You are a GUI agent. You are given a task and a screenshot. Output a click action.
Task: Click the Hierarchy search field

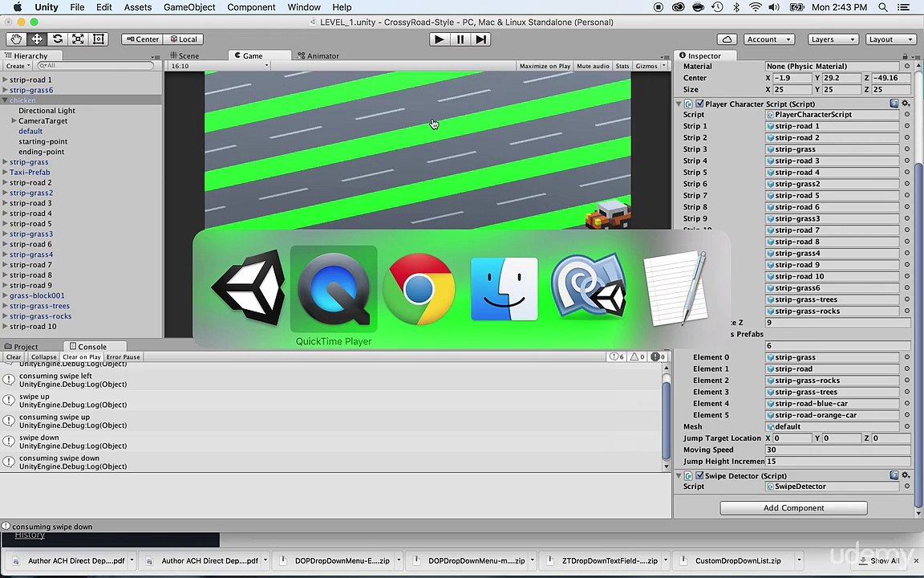coord(95,66)
